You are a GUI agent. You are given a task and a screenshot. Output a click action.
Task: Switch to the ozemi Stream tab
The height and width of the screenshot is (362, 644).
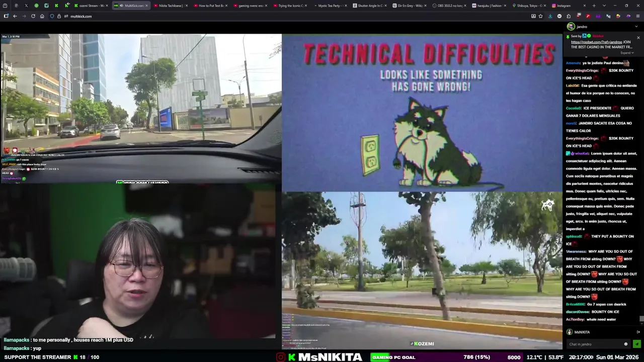point(92,6)
